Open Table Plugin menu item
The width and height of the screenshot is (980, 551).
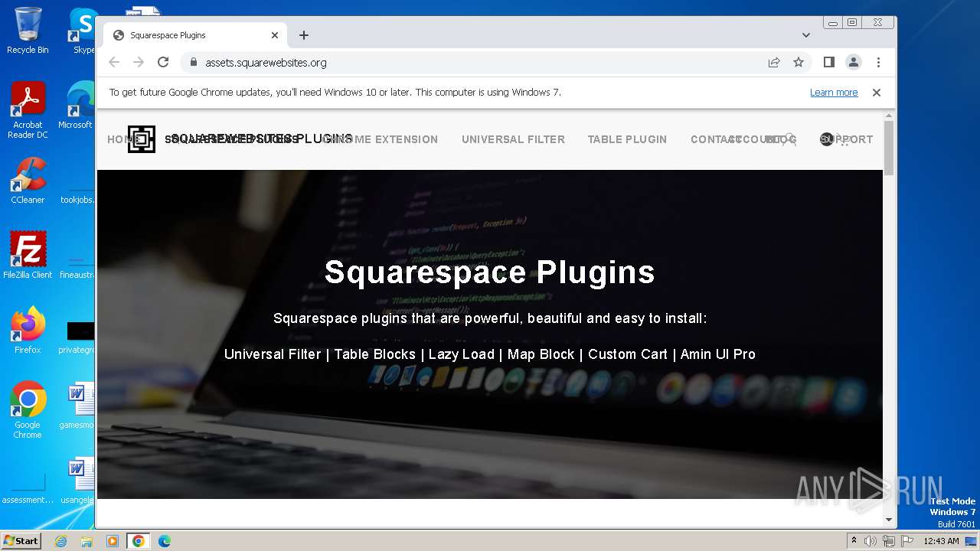coord(627,139)
